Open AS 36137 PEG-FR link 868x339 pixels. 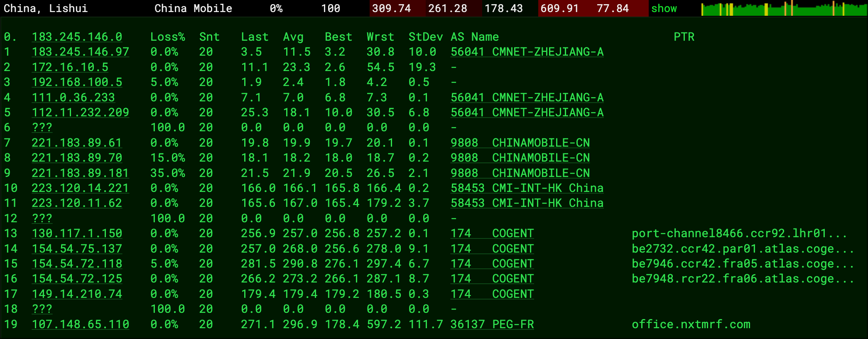[x=492, y=324]
